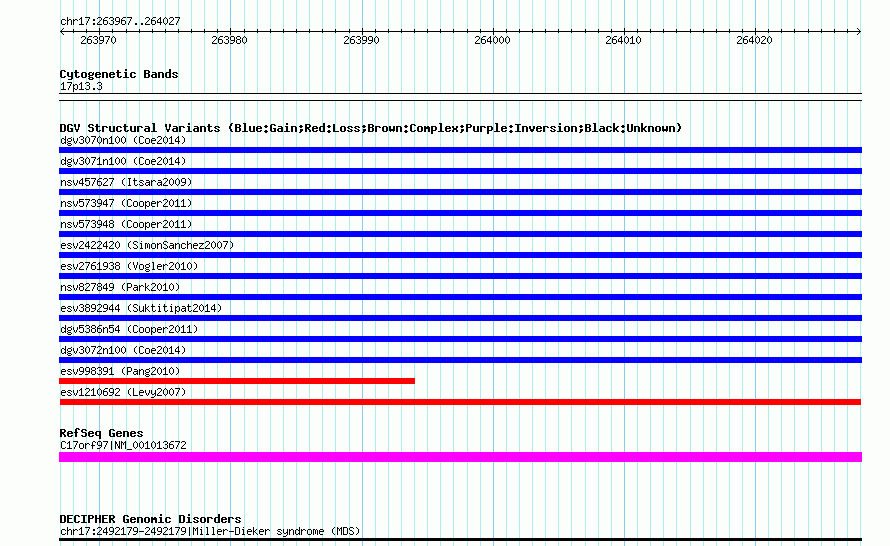Click the DGV Structural Variants track heading
This screenshot has height=546, width=890.
[x=371, y=128]
